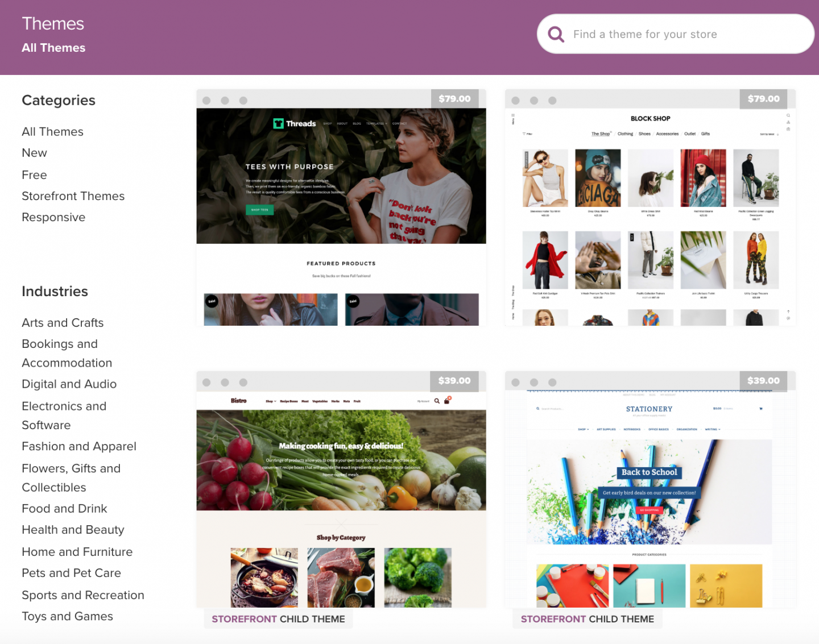Click the Threads theme $79.00 price tag
The height and width of the screenshot is (644, 819).
point(454,99)
